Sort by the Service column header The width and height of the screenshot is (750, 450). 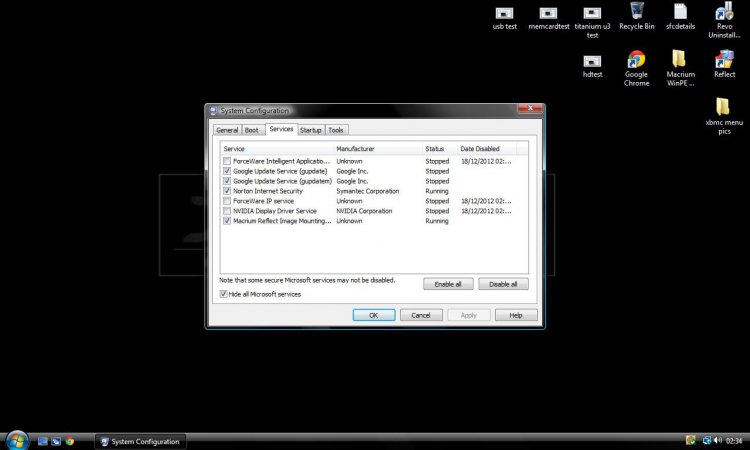click(277, 149)
